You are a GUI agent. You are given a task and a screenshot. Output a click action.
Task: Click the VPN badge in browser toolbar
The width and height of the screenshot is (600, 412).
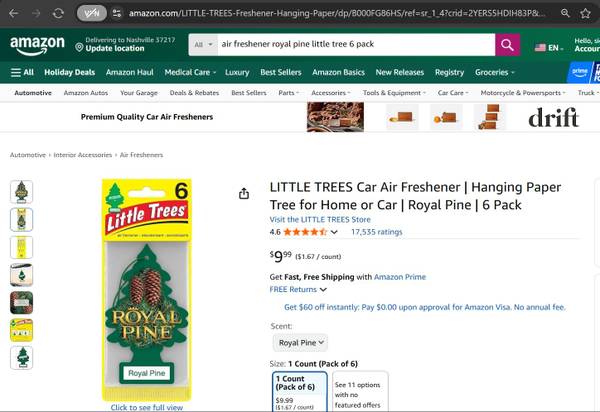click(91, 13)
